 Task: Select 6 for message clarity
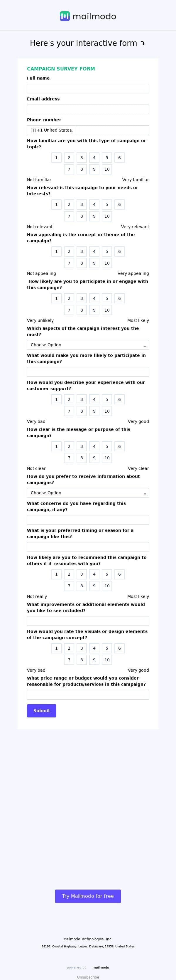[119, 446]
